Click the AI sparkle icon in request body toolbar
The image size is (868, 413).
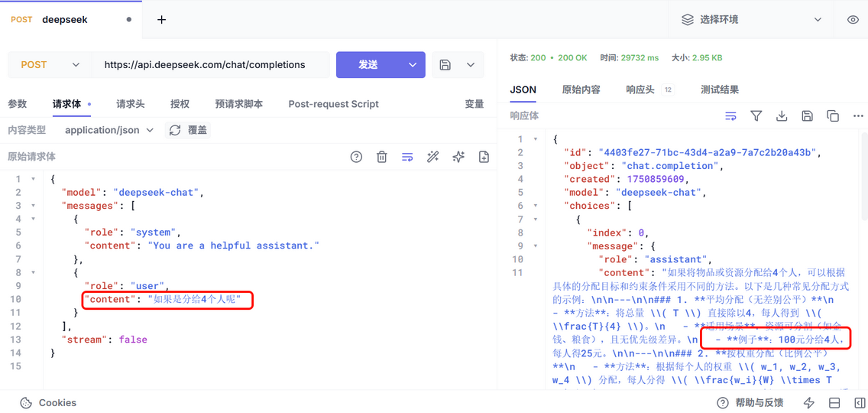tap(458, 157)
